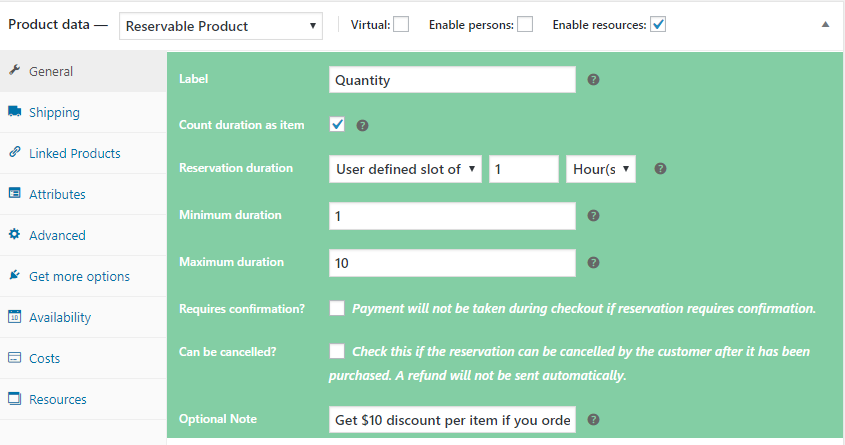Open the User defined slot of dropdown

click(405, 169)
